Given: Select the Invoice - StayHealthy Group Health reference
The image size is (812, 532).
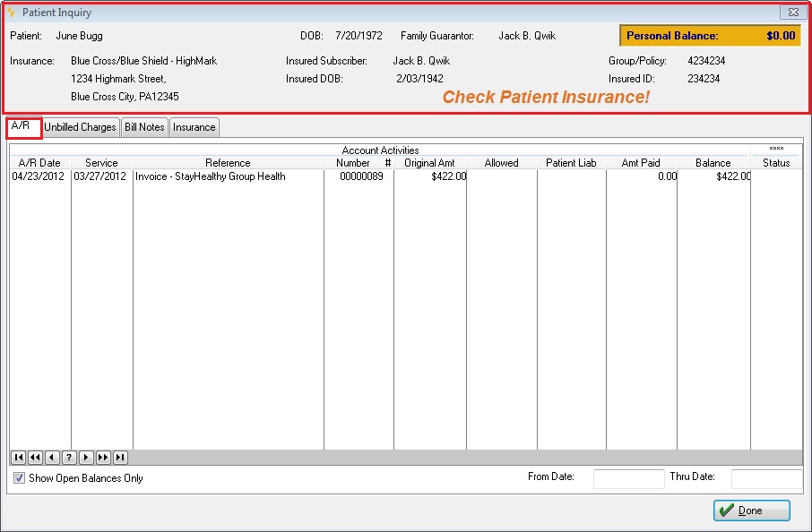Looking at the screenshot, I should (211, 176).
